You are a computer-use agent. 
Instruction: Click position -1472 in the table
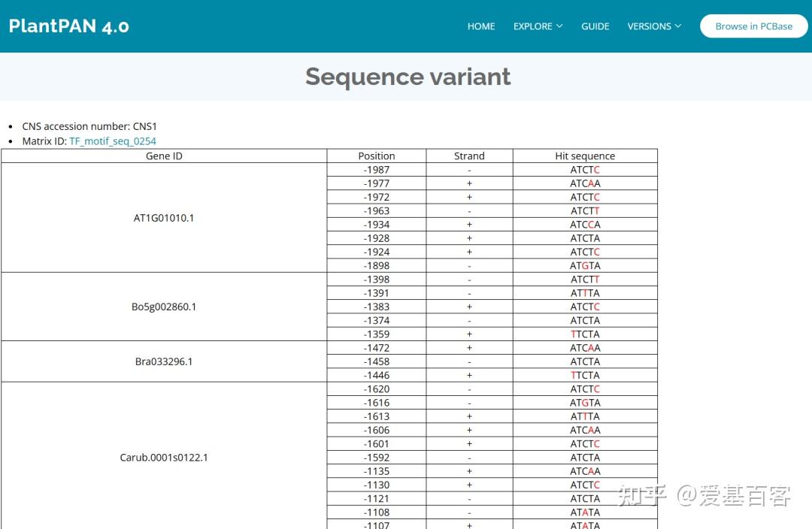pos(377,348)
